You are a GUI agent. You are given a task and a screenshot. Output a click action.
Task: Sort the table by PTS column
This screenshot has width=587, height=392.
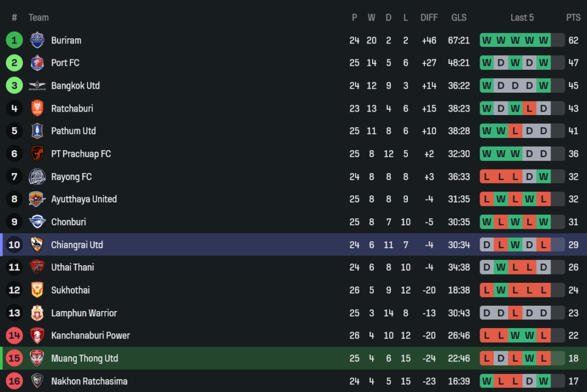click(x=573, y=18)
